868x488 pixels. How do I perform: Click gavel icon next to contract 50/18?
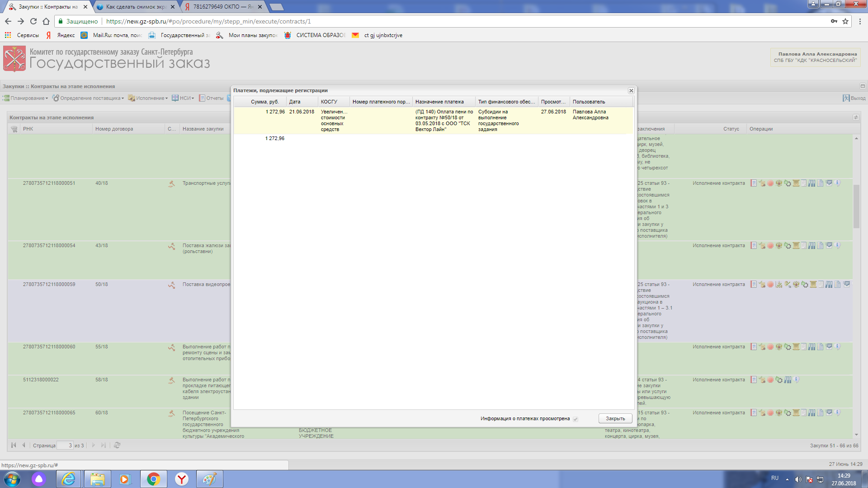click(172, 285)
